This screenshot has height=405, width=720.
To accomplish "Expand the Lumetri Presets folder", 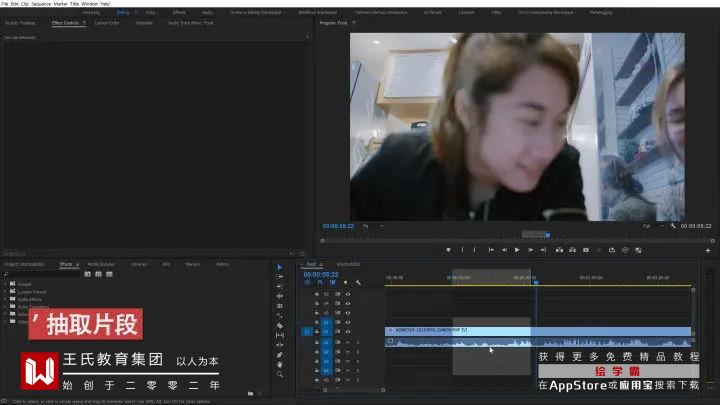I will [x=6, y=292].
